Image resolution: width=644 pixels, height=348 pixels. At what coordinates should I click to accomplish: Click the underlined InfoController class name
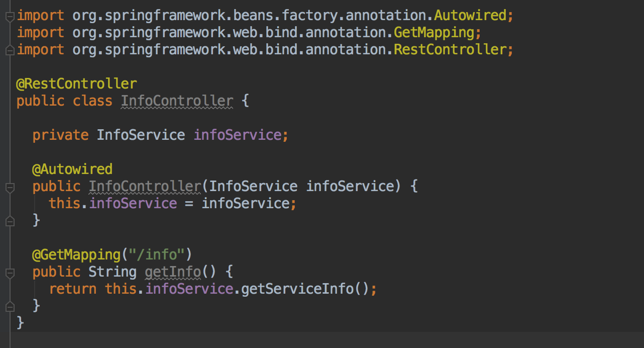[177, 101]
